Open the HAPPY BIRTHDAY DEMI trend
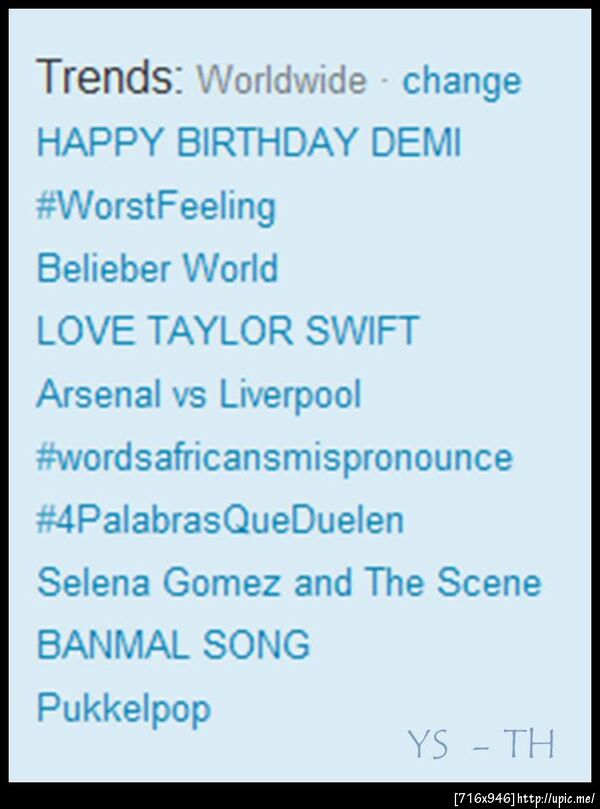 coord(248,143)
